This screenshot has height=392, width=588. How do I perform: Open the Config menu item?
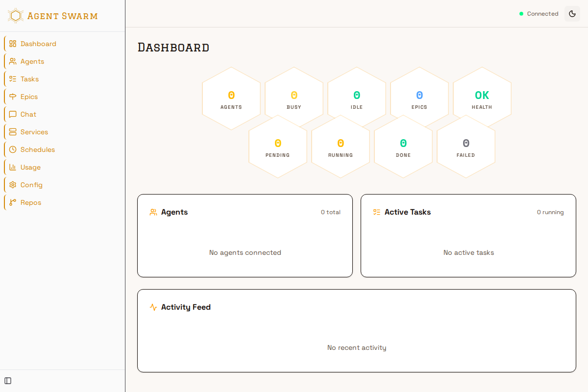(x=31, y=185)
